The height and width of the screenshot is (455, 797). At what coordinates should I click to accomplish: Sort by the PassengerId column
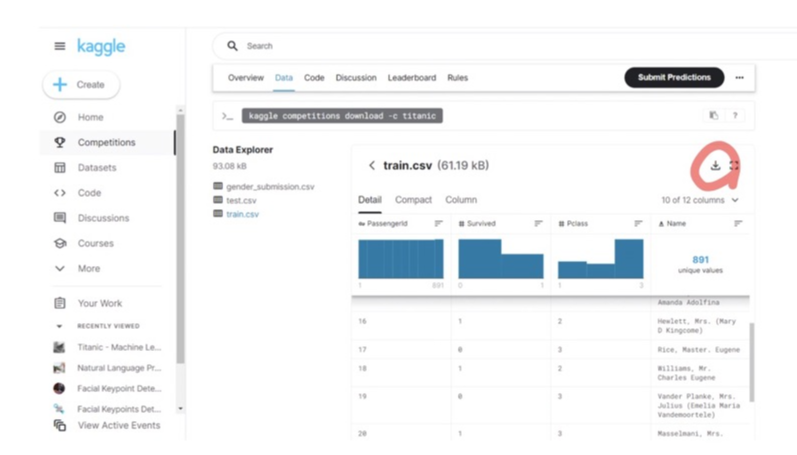(x=438, y=224)
